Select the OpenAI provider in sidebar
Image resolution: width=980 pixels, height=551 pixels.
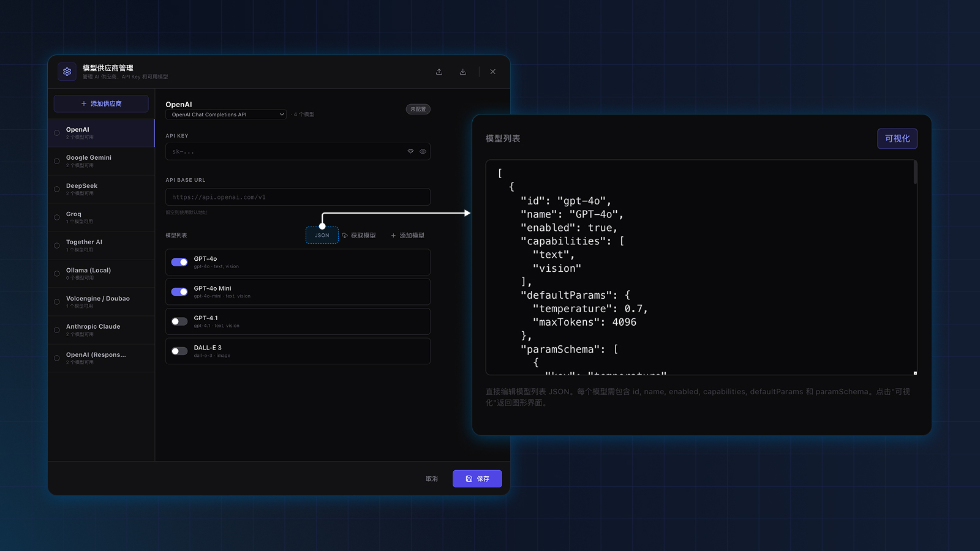(101, 133)
